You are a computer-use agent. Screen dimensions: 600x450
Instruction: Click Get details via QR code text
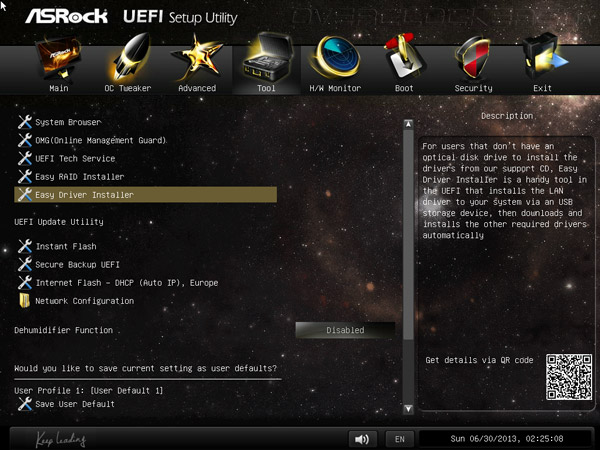[x=479, y=360]
